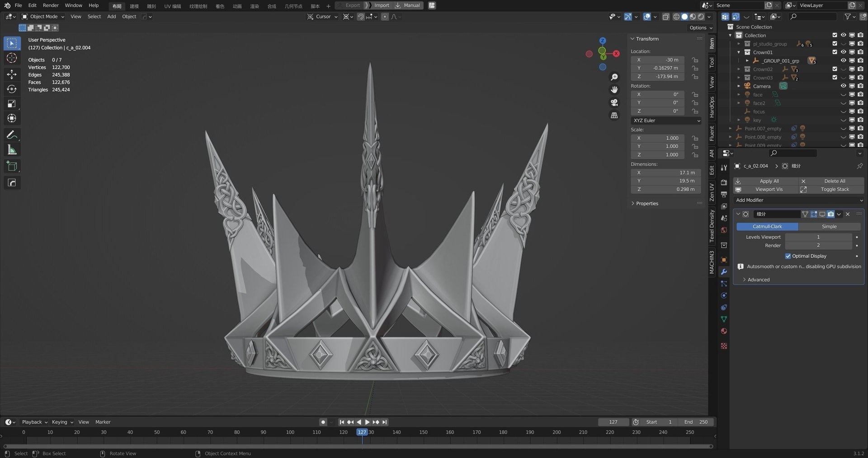This screenshot has height=458, width=868.
Task: Hide _GROUP_001_grp with its eye icon
Action: point(843,61)
